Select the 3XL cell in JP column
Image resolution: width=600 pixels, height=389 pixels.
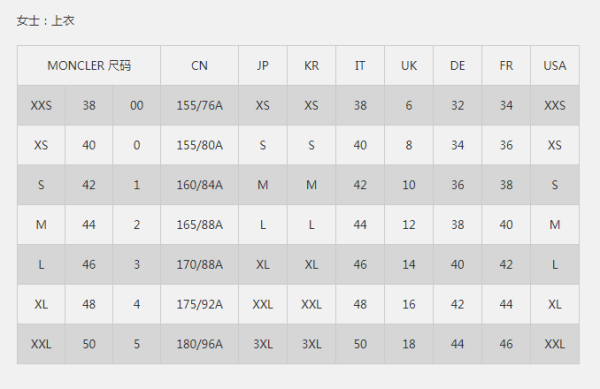tap(263, 344)
